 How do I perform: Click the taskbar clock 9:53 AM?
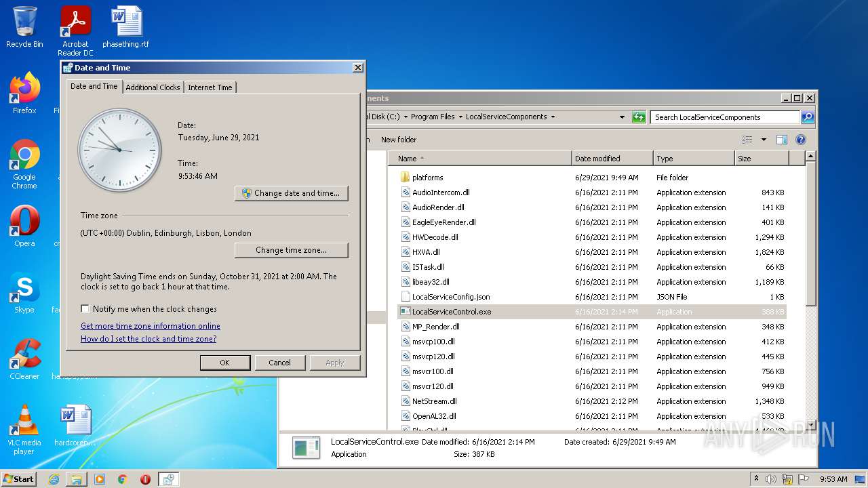pos(833,479)
